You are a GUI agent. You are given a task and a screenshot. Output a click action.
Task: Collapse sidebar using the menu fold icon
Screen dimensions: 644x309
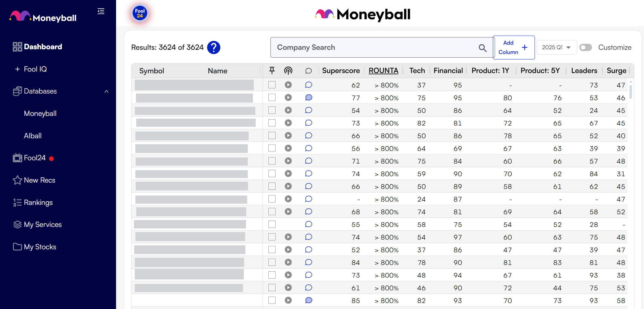(101, 11)
